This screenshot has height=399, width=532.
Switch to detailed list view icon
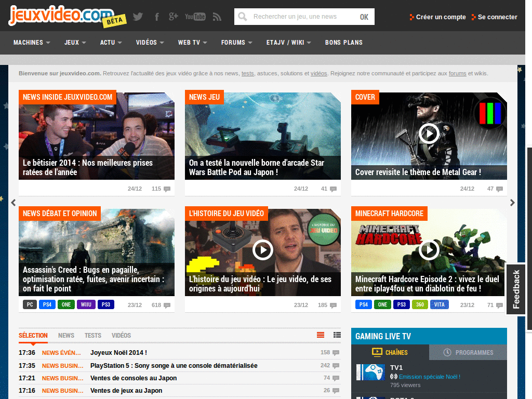point(337,335)
